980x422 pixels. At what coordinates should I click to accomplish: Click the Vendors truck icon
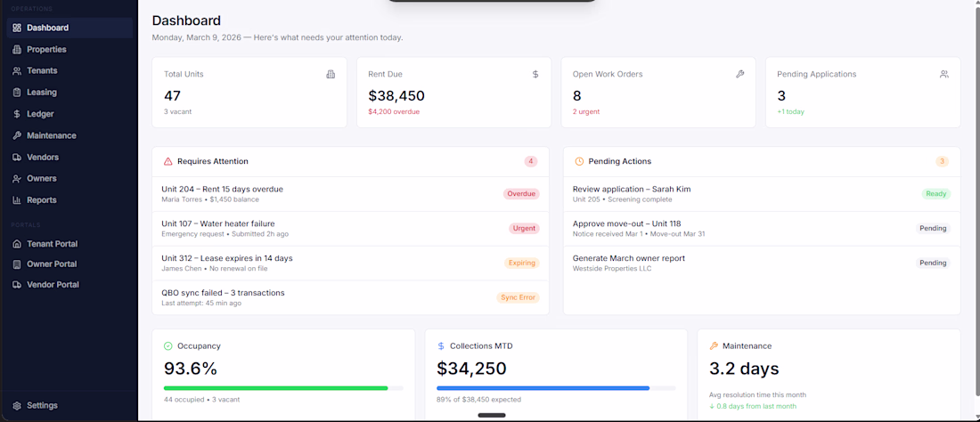(17, 157)
